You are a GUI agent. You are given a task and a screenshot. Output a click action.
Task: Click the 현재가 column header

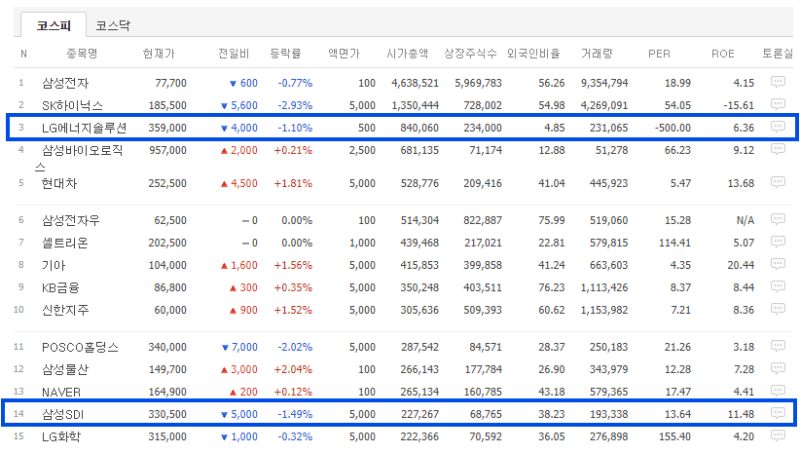(x=159, y=54)
